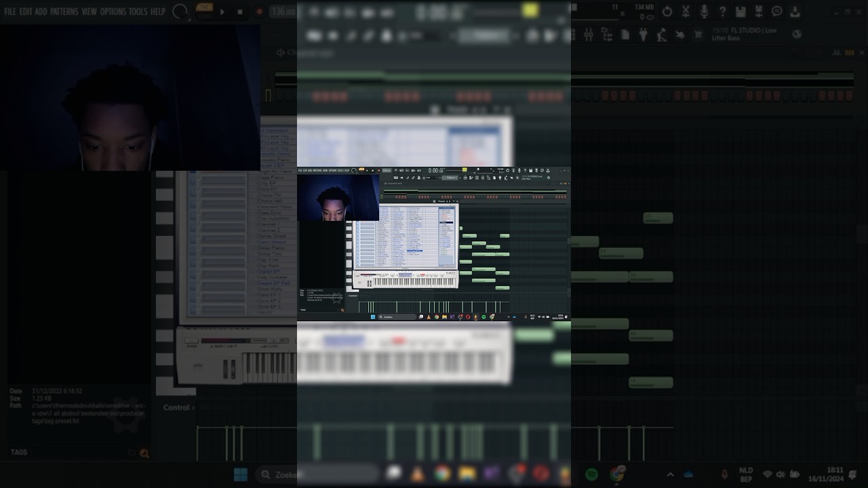Screen dimensions: 868x488
Task: Open the shopping cart content library icon
Action: pos(698,35)
